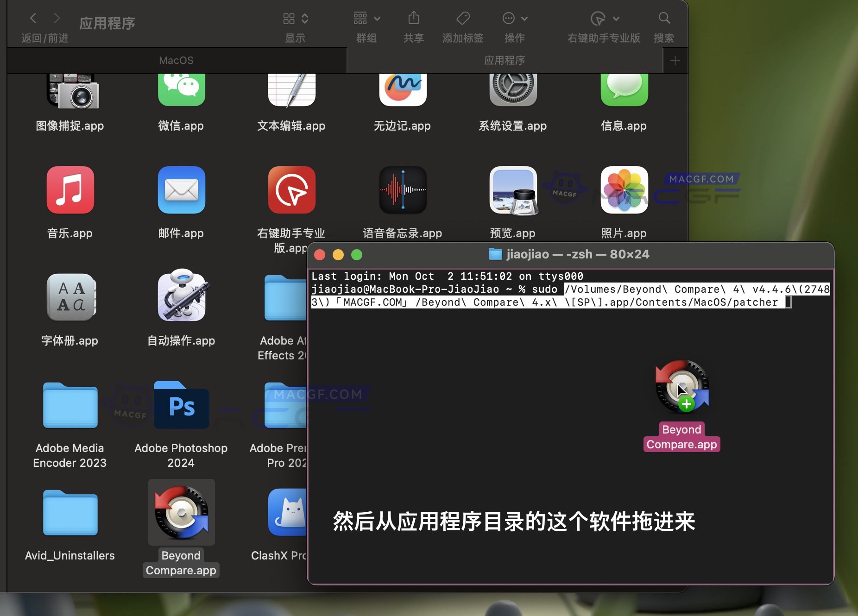This screenshot has width=858, height=616.
Task: Click the 返回 back navigation arrow
Action: click(x=33, y=18)
